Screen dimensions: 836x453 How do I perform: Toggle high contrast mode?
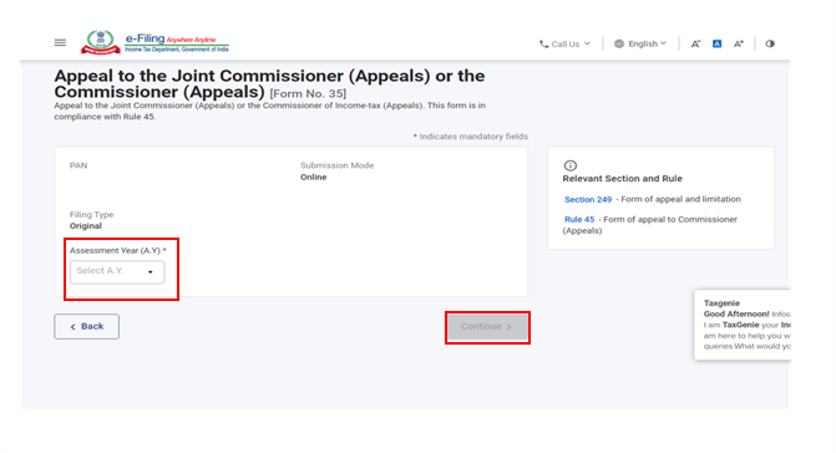tap(770, 44)
